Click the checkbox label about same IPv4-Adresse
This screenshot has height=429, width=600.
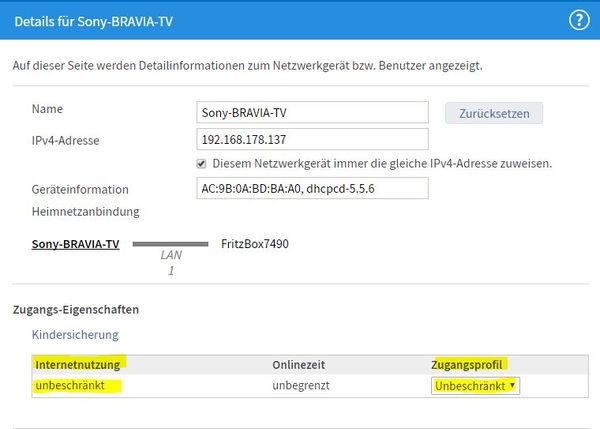click(382, 164)
